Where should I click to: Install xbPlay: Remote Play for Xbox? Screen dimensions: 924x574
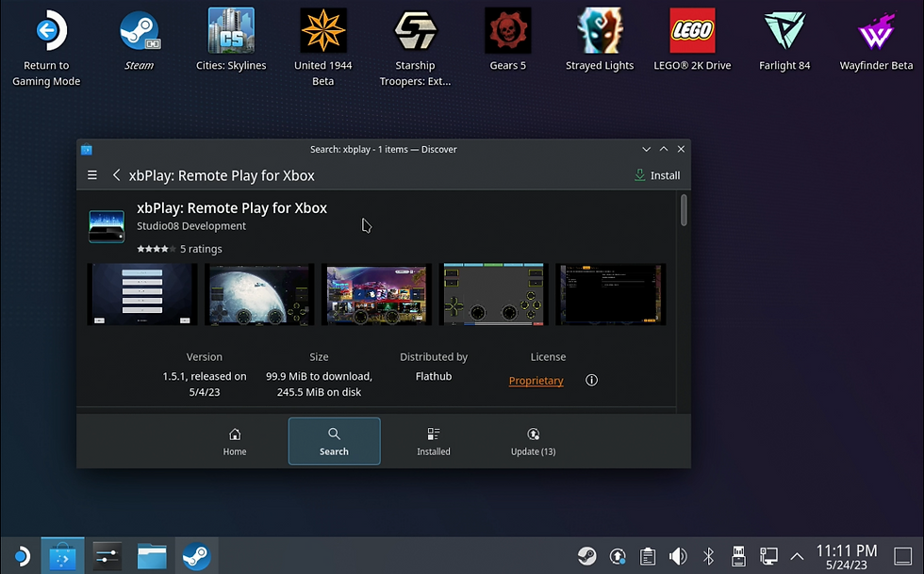[657, 175]
